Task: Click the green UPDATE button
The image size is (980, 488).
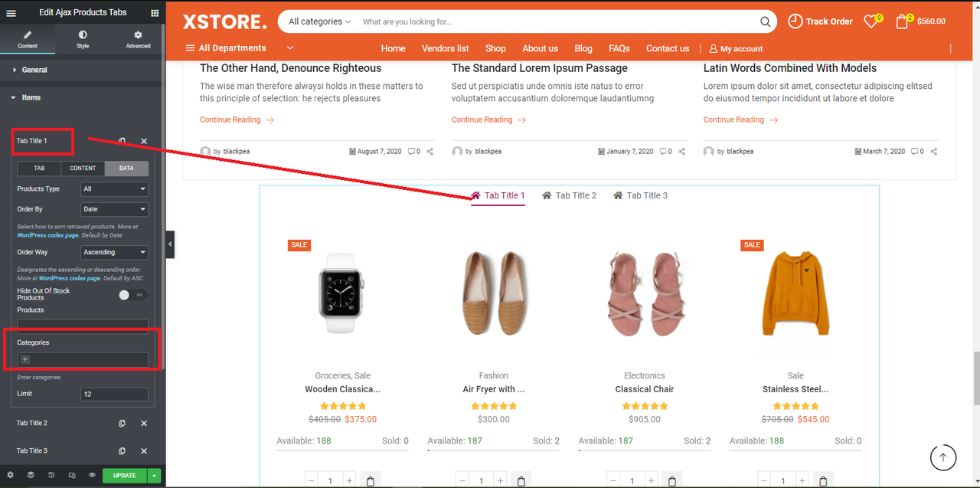Action: pyautogui.click(x=125, y=475)
